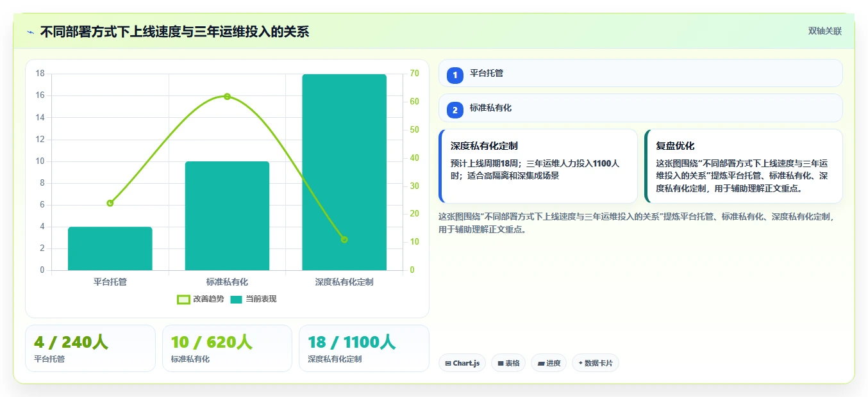
Task: Toggle the 改善趋势 legend entry
Action: click(201, 299)
